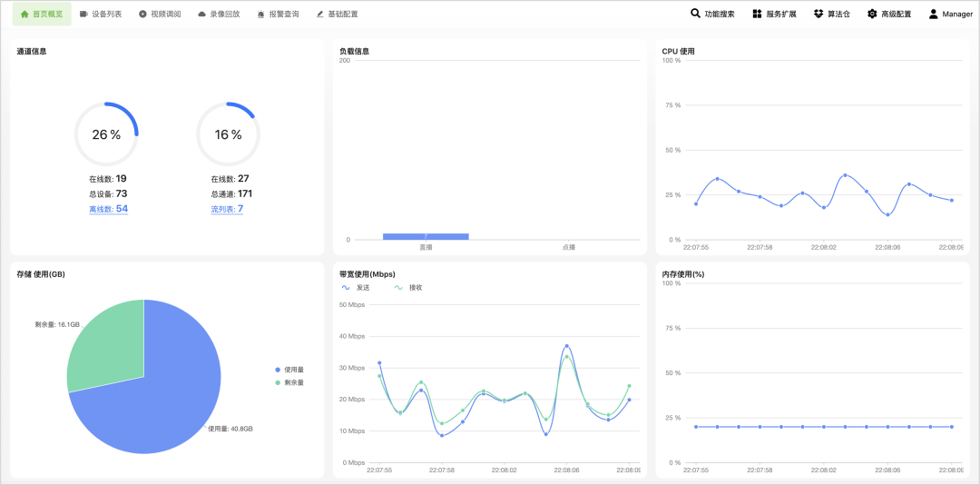The height and width of the screenshot is (485, 980).
Task: Switch to the 设备列表 tab
Action: pos(101,14)
